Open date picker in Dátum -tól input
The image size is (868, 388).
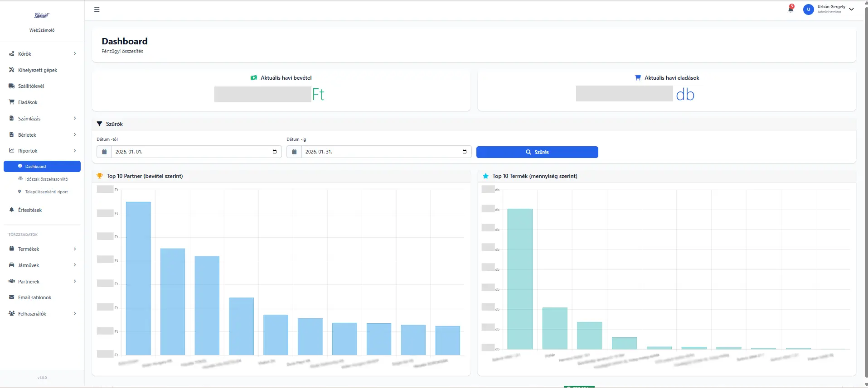coord(274,152)
